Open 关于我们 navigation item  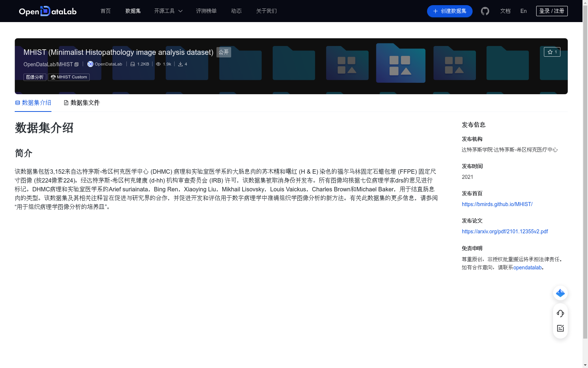tap(266, 11)
